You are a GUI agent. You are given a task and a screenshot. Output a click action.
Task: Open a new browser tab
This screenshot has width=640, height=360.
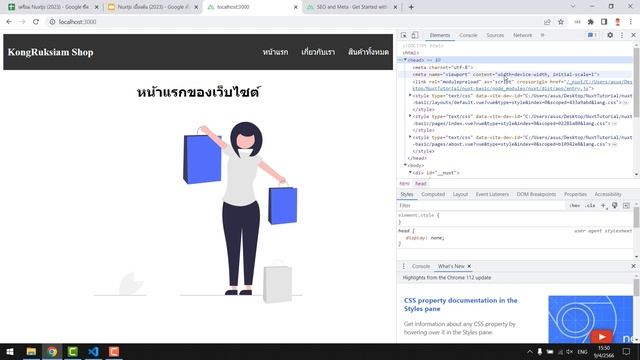[x=411, y=7]
